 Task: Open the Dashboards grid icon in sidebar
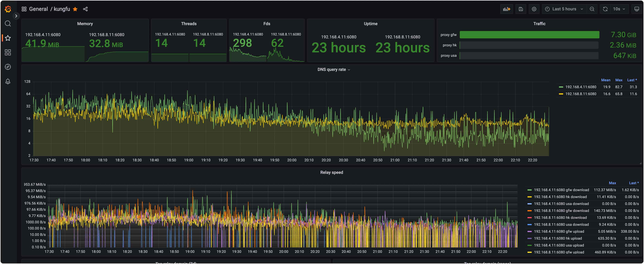pos(8,53)
